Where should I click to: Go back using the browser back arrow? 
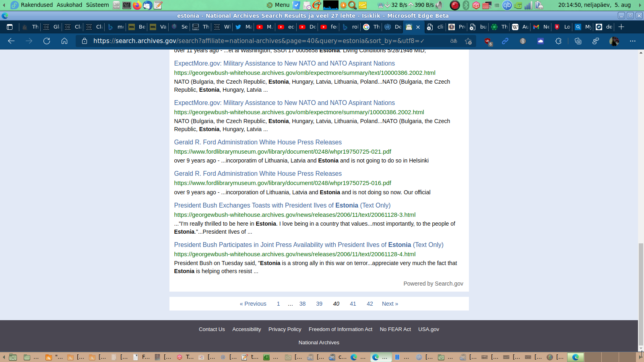tap(11, 41)
